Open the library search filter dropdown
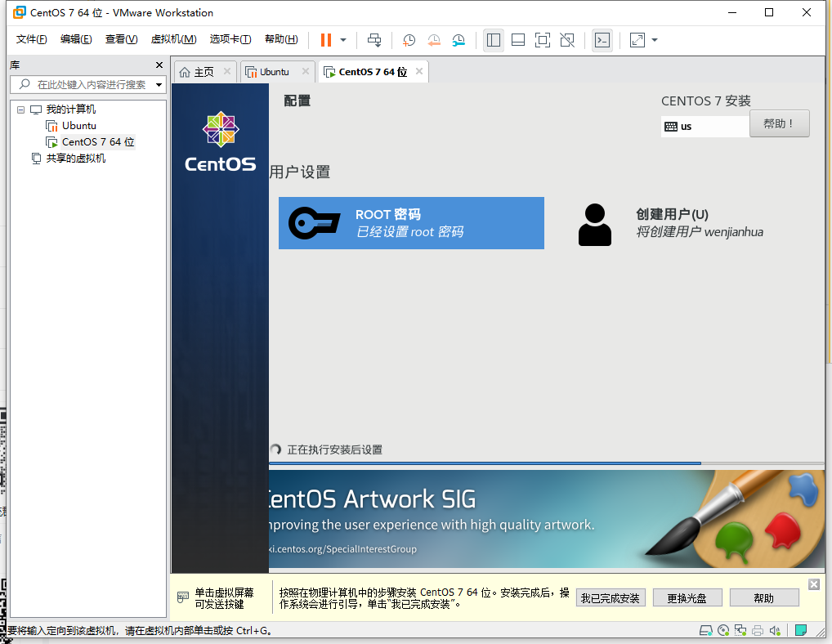This screenshot has height=644, width=832. coord(159,85)
